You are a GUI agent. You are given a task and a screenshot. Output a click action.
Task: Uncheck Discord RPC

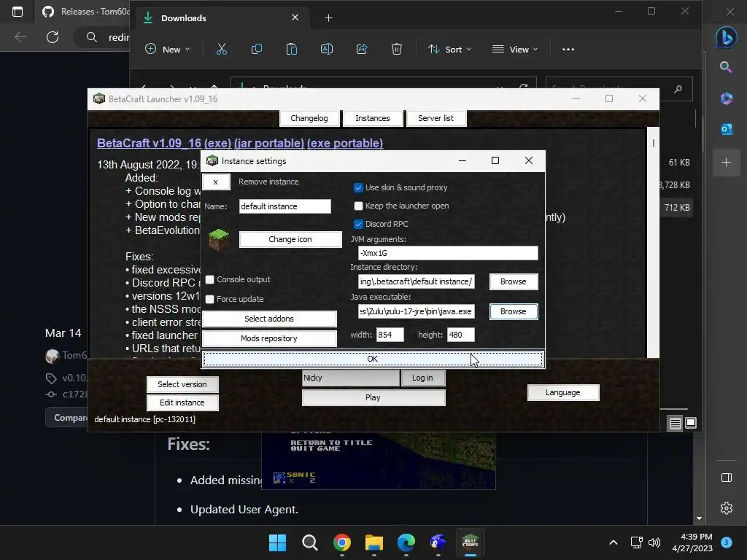point(358,224)
